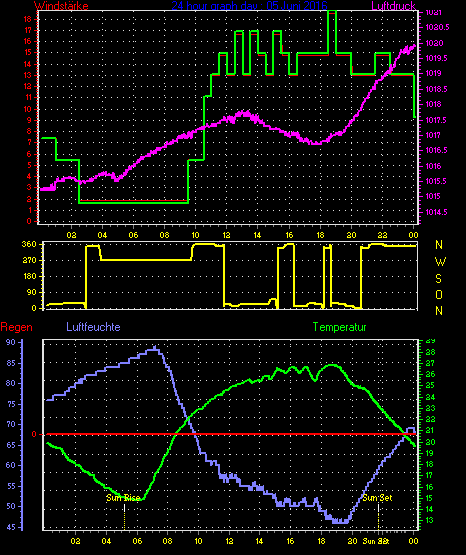The image size is (466, 555).
Task: Click the blue Luftfeuchte label
Action: (93, 327)
